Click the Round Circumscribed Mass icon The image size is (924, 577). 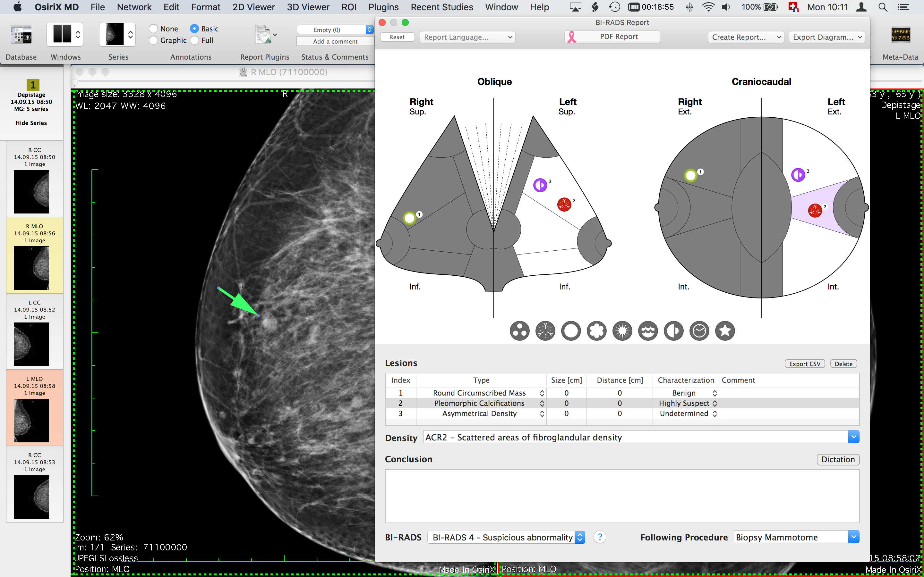click(x=570, y=331)
